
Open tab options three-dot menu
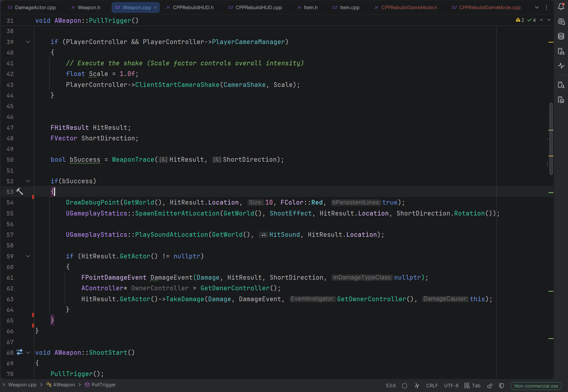546,7
